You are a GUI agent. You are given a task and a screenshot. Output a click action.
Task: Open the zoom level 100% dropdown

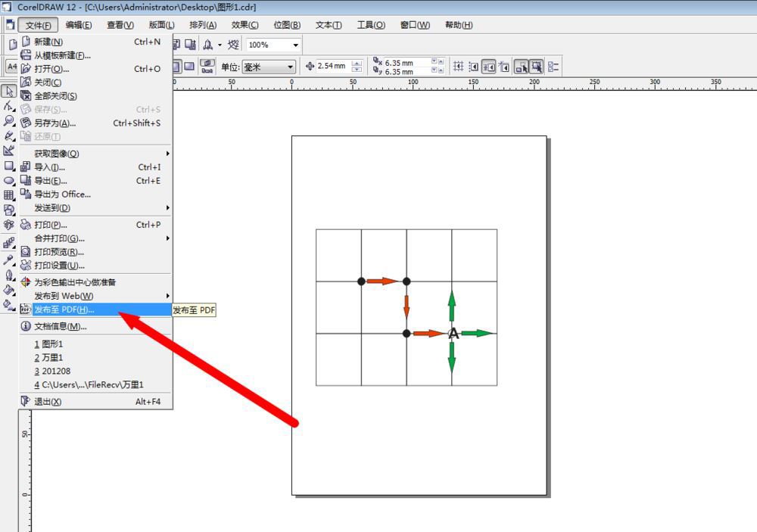click(295, 45)
